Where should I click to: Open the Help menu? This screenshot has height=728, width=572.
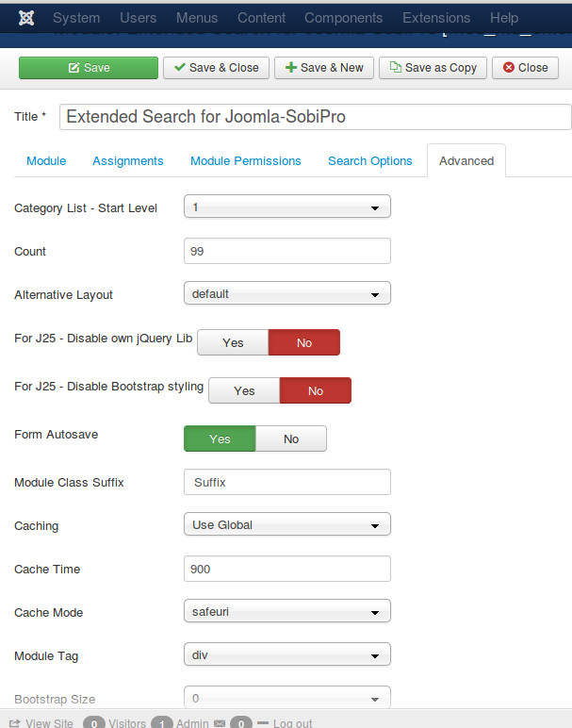point(504,18)
